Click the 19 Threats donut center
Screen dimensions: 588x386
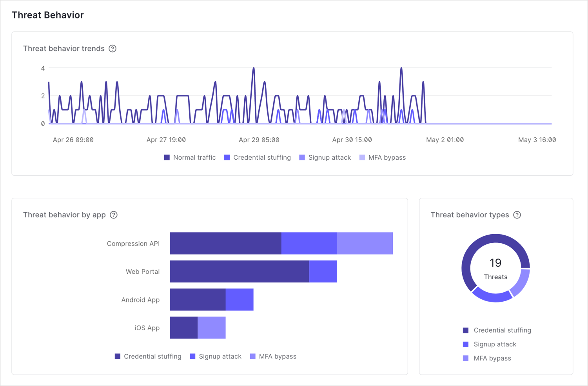(495, 268)
